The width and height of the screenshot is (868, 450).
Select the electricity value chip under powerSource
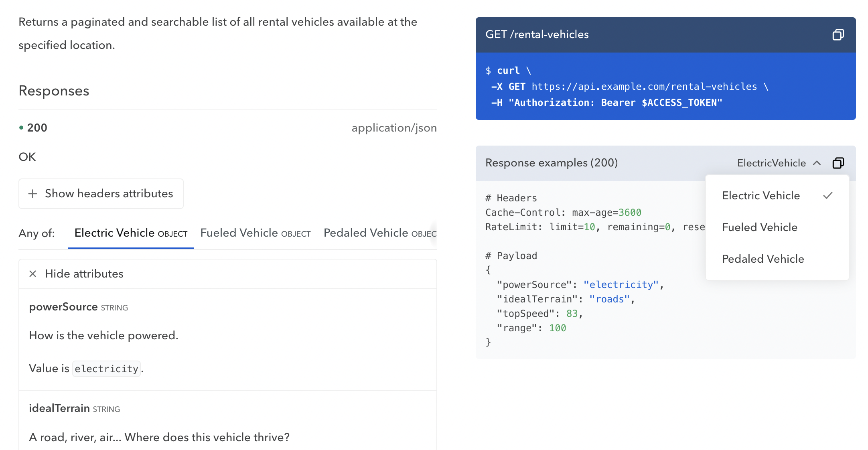point(106,368)
